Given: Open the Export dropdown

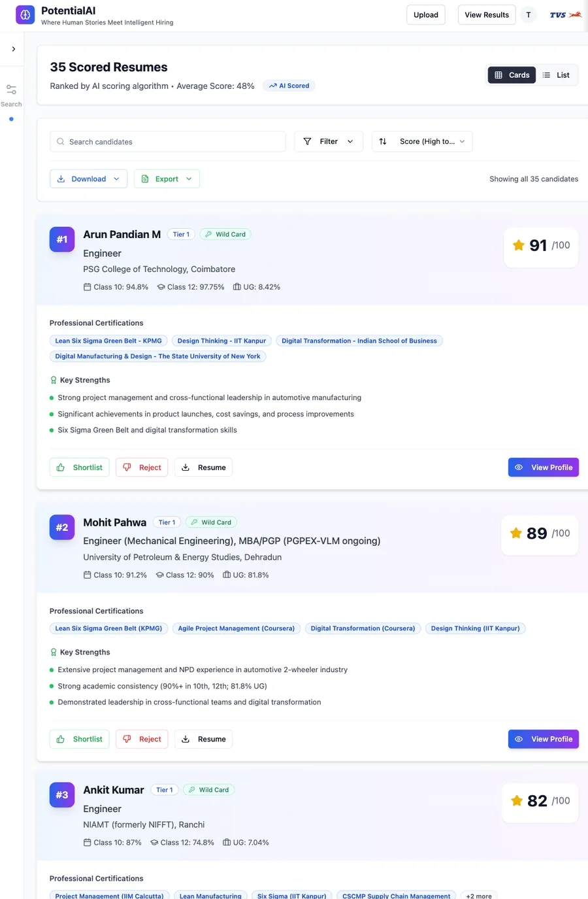Looking at the screenshot, I should click(167, 178).
